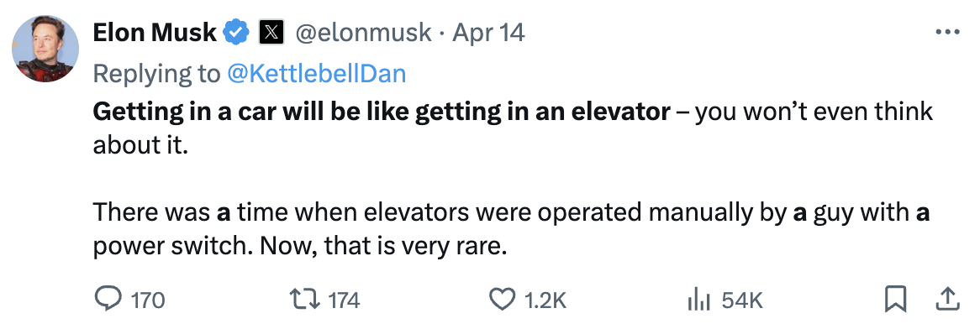Open the share upload arrow icon

coord(947,300)
